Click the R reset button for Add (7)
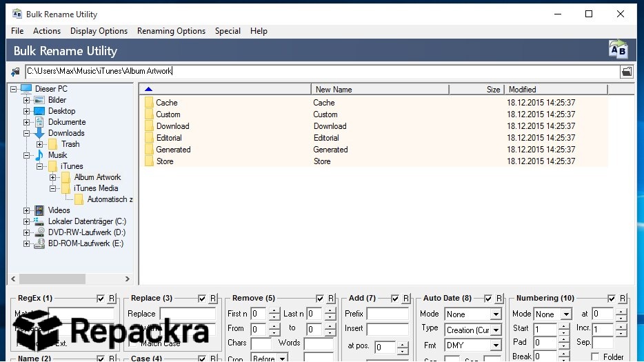 [406, 299]
